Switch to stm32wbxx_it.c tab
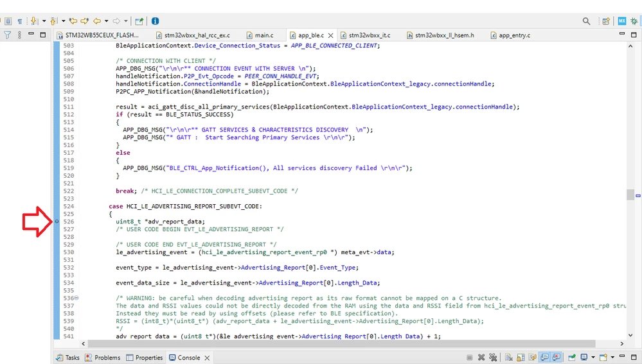 click(366, 35)
